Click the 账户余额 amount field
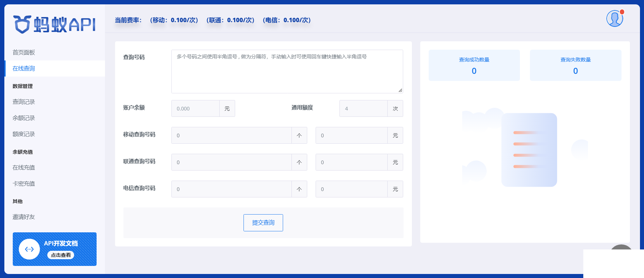Screen dimensions: 644x278 point(196,108)
